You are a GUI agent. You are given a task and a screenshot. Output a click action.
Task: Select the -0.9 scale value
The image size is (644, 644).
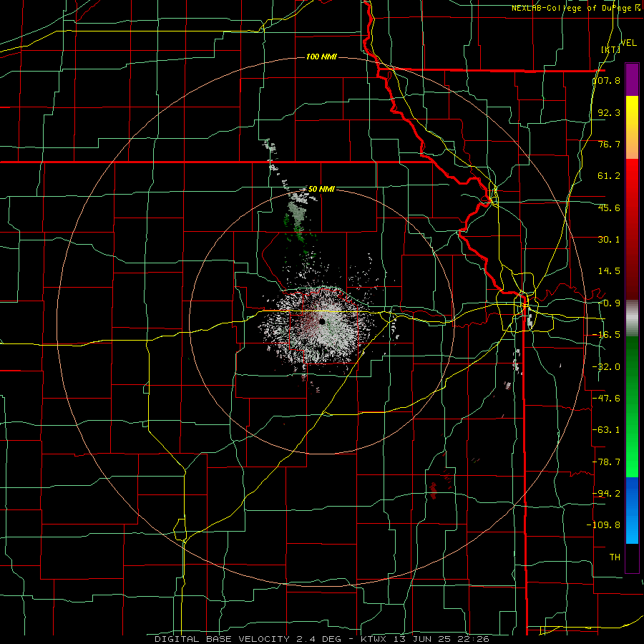[x=609, y=303]
